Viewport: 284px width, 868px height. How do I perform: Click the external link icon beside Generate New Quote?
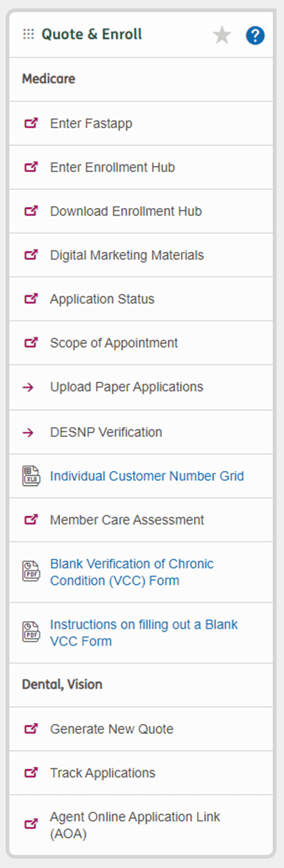(x=30, y=729)
